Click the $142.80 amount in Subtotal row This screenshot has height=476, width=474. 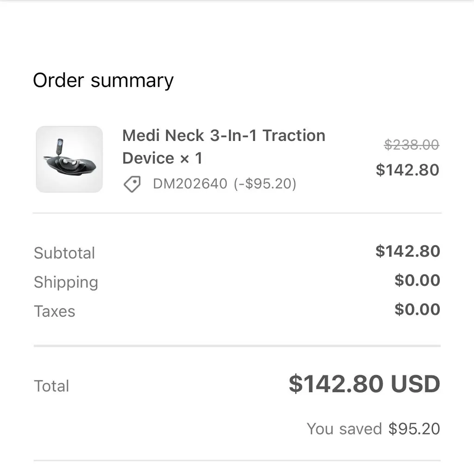(x=407, y=251)
